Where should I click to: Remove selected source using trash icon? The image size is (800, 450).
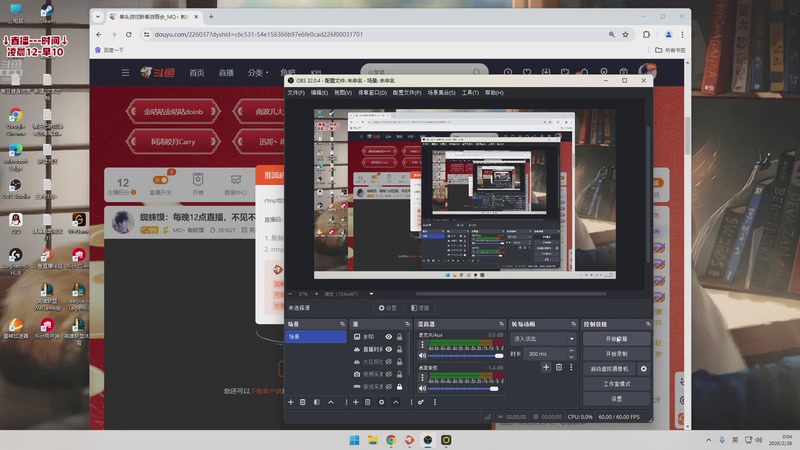point(367,402)
